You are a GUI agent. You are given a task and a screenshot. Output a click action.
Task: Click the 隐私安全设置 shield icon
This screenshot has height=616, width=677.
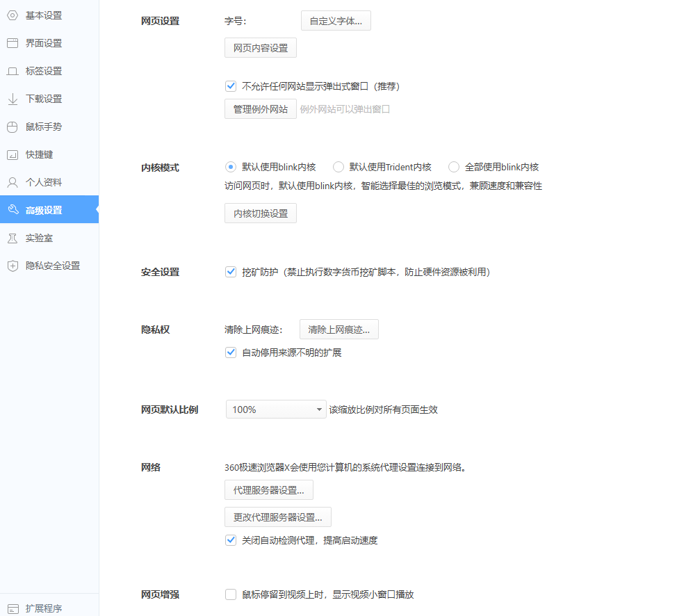pyautogui.click(x=13, y=266)
